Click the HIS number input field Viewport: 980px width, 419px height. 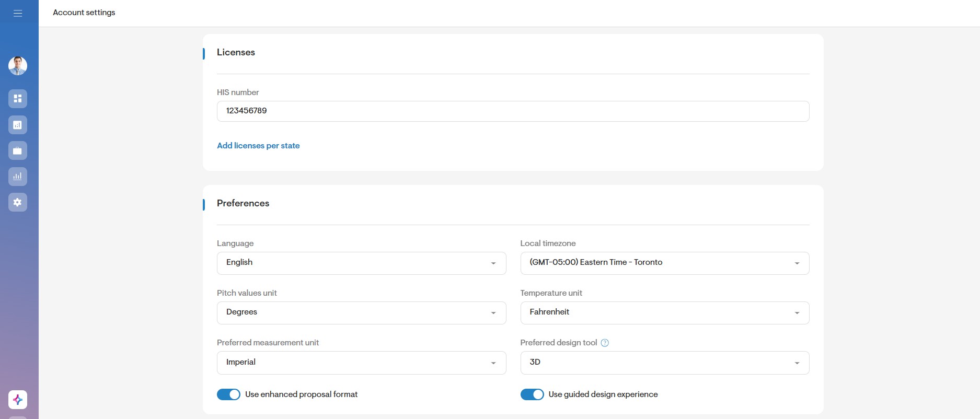(513, 111)
